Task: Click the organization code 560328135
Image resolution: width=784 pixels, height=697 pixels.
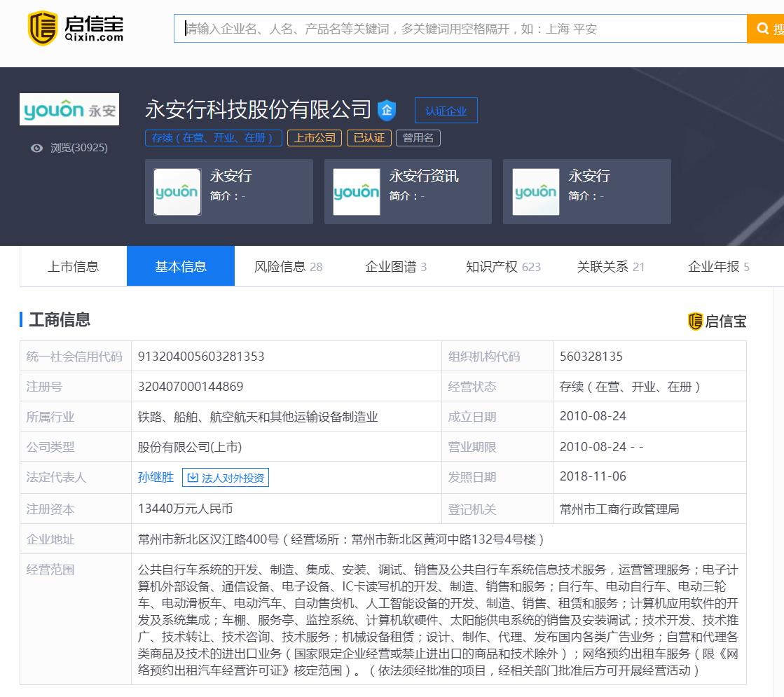Action: [591, 357]
